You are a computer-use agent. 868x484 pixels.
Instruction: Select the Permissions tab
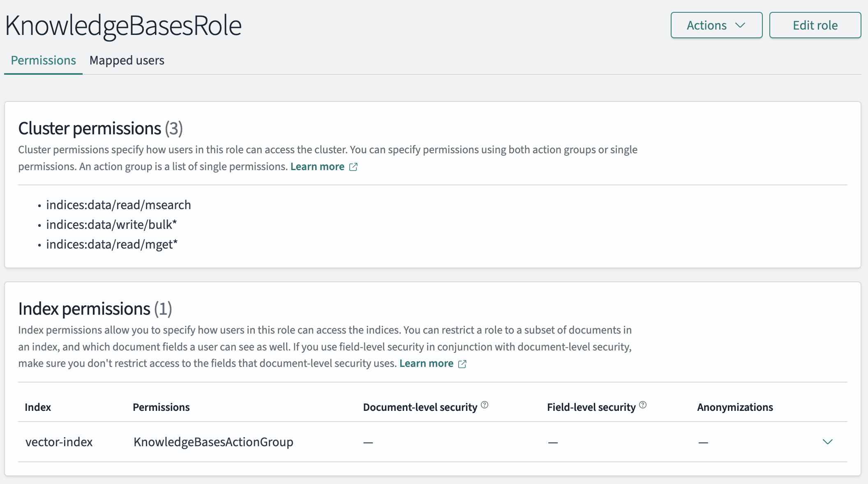pyautogui.click(x=43, y=60)
